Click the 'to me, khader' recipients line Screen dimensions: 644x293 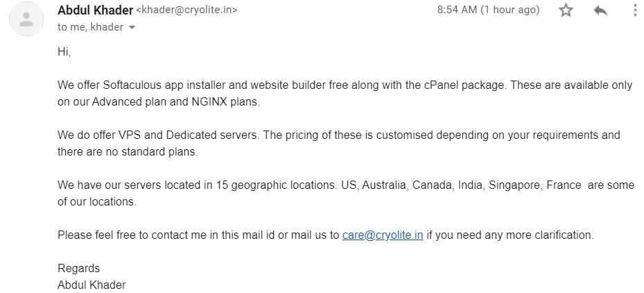pyautogui.click(x=90, y=27)
